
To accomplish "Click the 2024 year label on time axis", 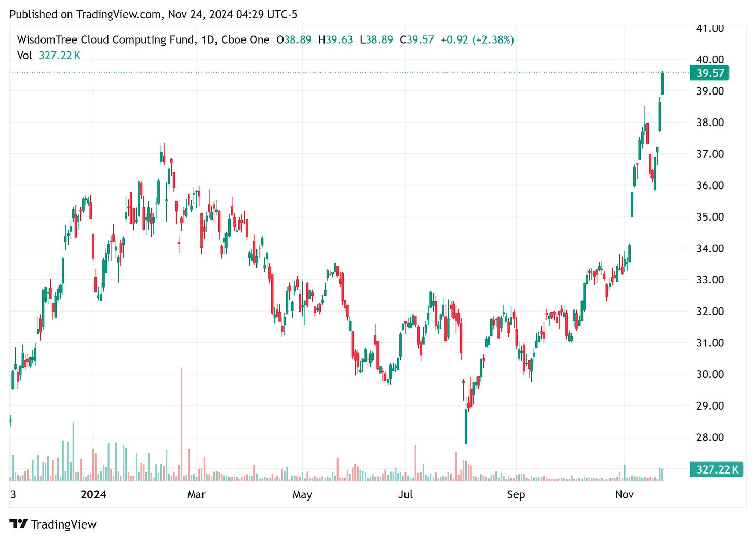I will pos(93,495).
